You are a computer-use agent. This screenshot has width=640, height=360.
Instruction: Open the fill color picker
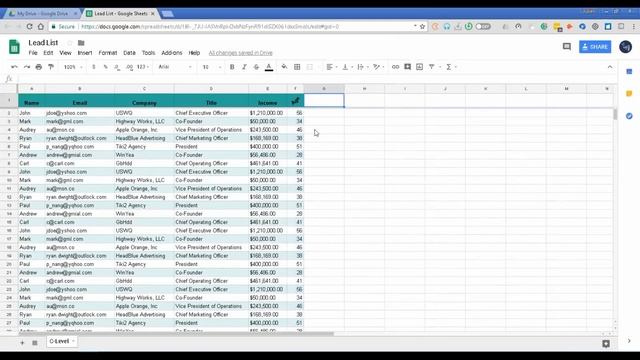284,67
